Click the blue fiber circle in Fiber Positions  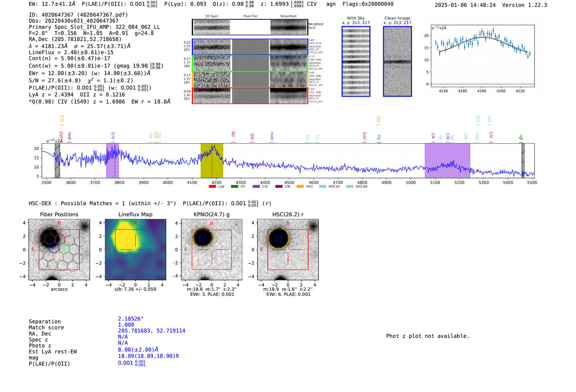pos(54,247)
